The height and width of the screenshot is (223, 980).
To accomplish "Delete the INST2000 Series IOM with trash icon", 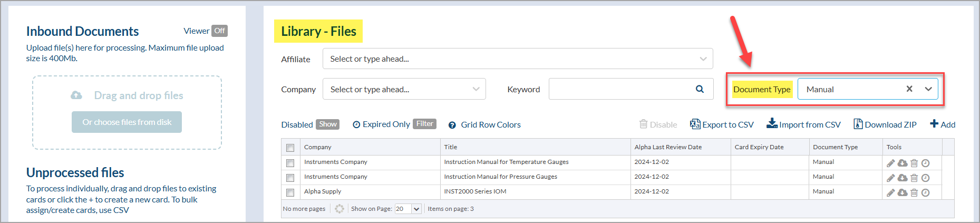I will [x=914, y=193].
